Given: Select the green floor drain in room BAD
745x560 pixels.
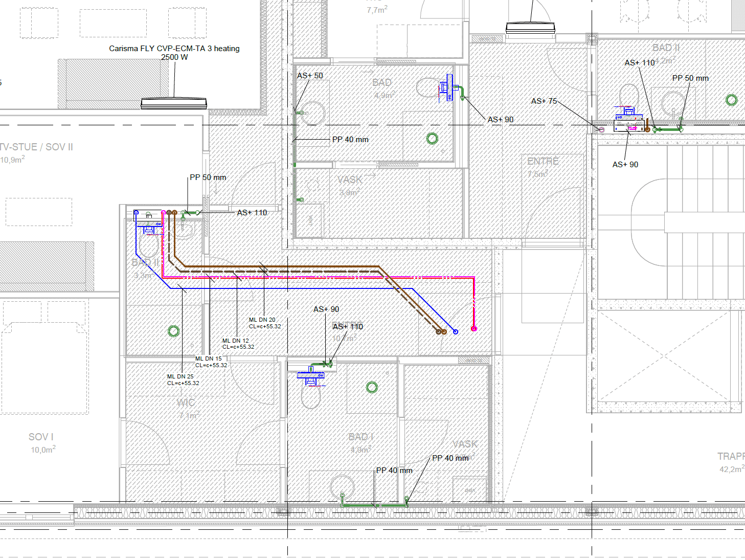Looking at the screenshot, I should click(433, 138).
